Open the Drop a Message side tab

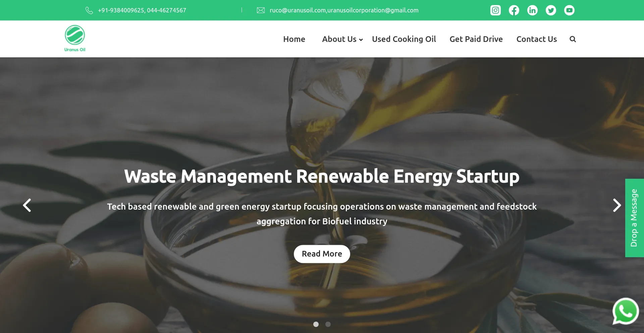[634, 218]
